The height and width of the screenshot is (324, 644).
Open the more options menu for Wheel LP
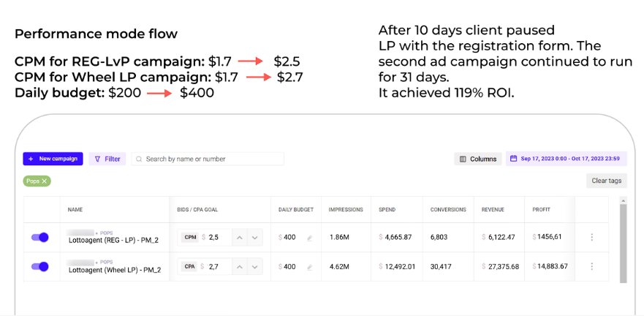pyautogui.click(x=592, y=266)
